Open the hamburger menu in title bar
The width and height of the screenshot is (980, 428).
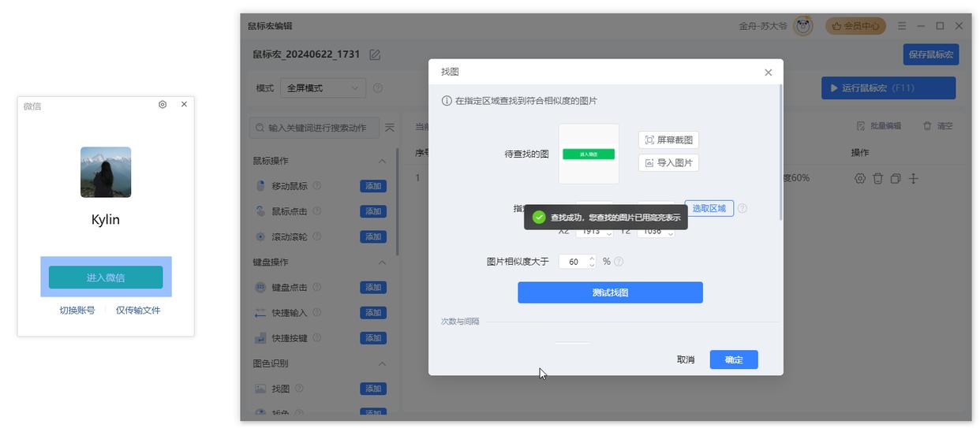pos(901,26)
